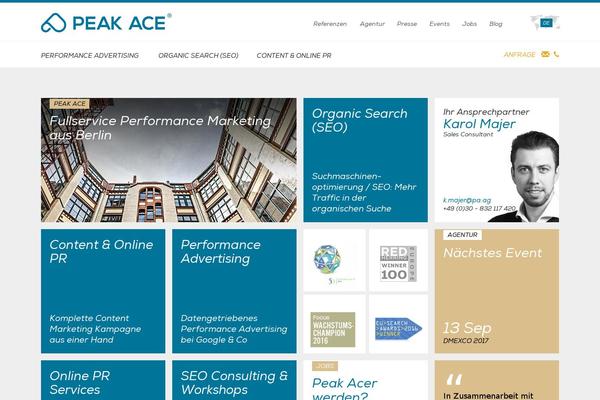Viewport: 600px width, 400px height.
Task: Click Karol Majer's name heading
Action: (x=479, y=124)
